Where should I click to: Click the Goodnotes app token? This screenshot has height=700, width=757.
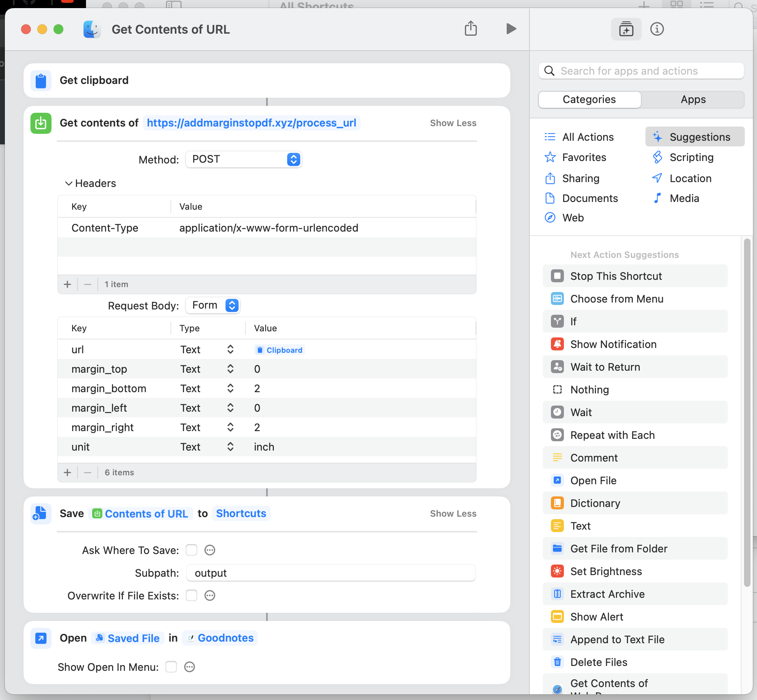click(x=219, y=638)
